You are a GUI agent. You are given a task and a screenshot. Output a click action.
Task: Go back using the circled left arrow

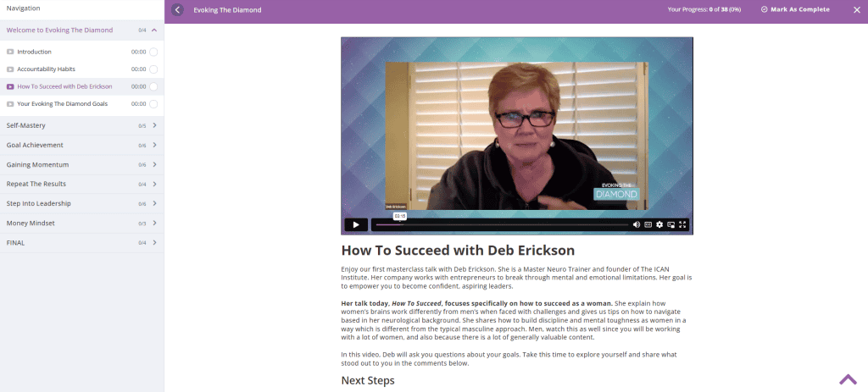(x=177, y=10)
